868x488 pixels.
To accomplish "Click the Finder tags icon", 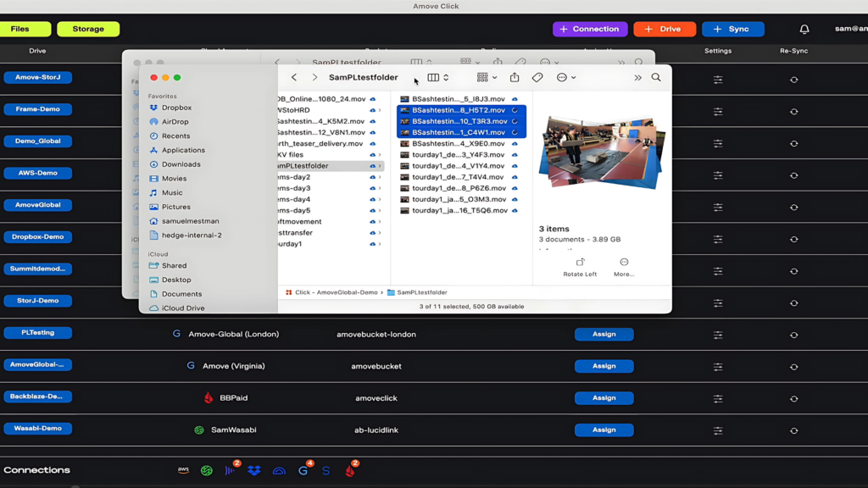I will coord(537,78).
